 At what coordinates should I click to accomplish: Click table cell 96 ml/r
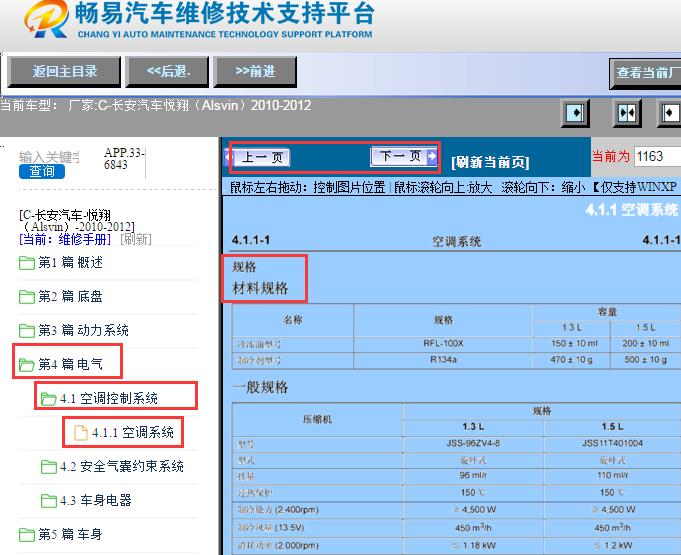(473, 475)
